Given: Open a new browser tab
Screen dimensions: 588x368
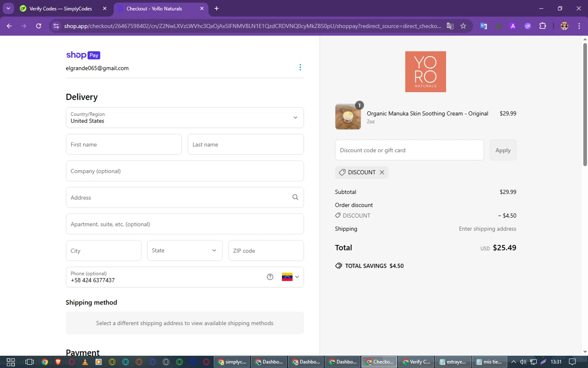Looking at the screenshot, I should point(216,8).
